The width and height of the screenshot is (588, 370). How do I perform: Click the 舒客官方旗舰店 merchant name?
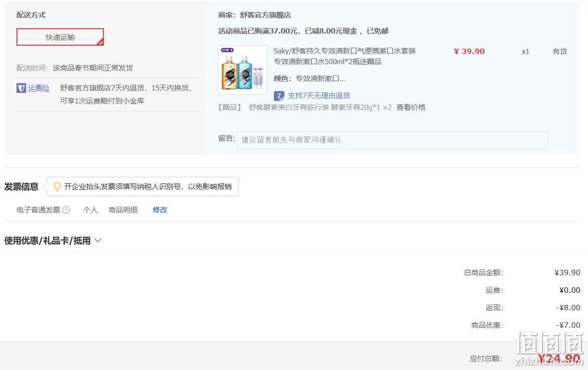pyautogui.click(x=266, y=15)
